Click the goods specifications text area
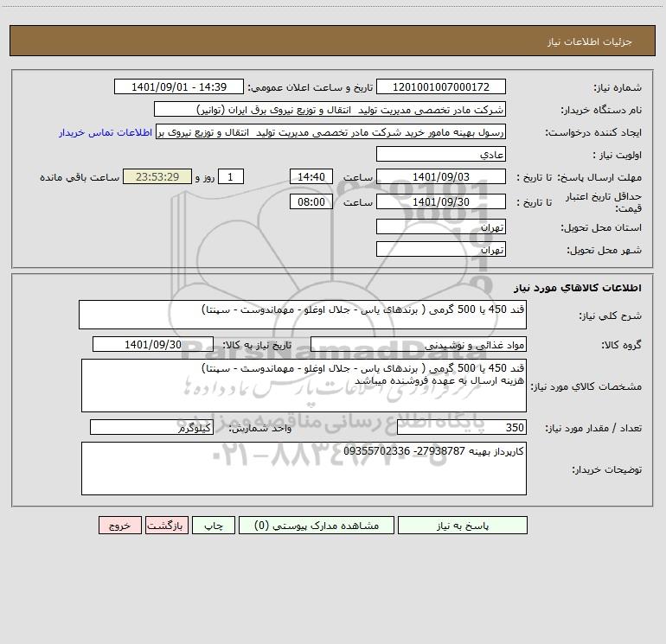 click(304, 386)
